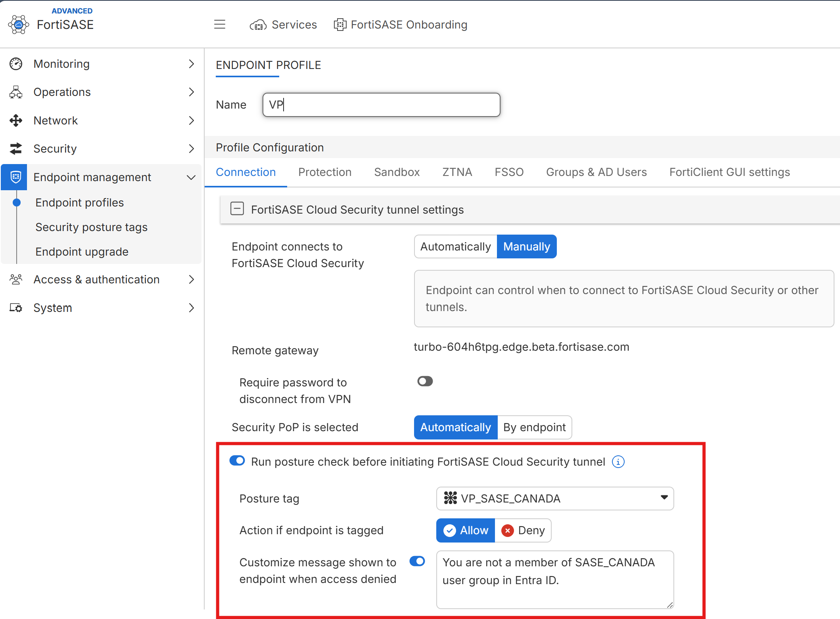The width and height of the screenshot is (840, 619).
Task: Select Deny action for tagged endpoint
Action: (x=523, y=530)
